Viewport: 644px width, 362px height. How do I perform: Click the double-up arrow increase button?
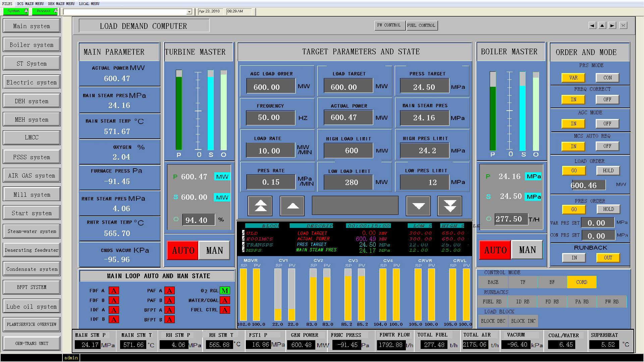(260, 206)
